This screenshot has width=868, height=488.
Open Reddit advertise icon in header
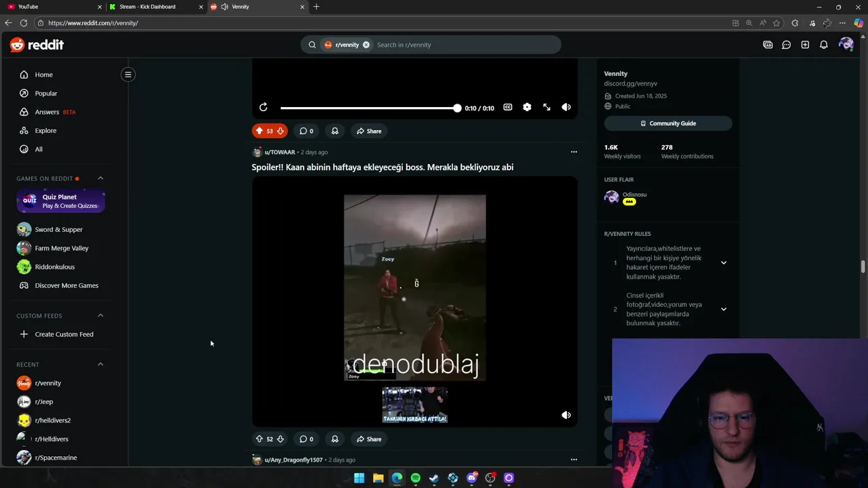pyautogui.click(x=768, y=45)
